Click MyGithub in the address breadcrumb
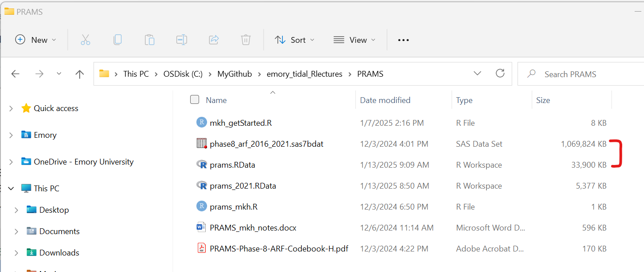 click(x=234, y=74)
